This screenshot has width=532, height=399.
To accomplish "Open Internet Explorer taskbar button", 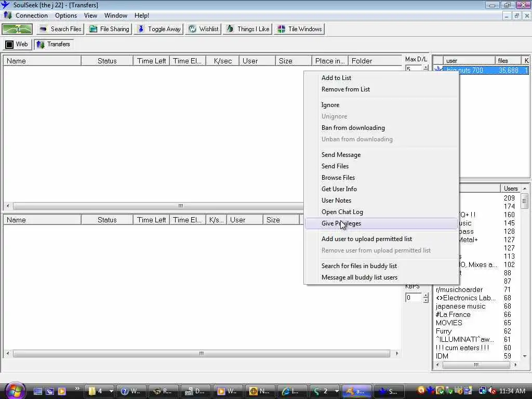I will coord(292,391).
